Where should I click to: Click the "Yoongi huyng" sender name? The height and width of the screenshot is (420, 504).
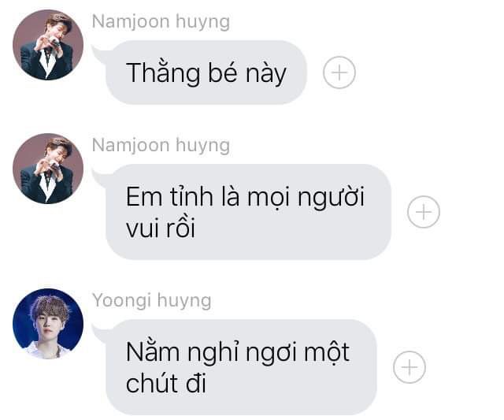[152, 301]
